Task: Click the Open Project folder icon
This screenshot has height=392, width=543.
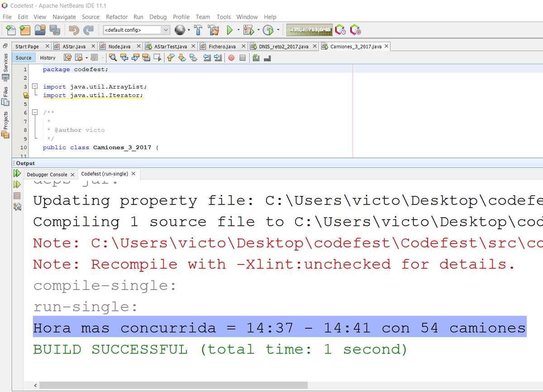Action: click(x=40, y=30)
